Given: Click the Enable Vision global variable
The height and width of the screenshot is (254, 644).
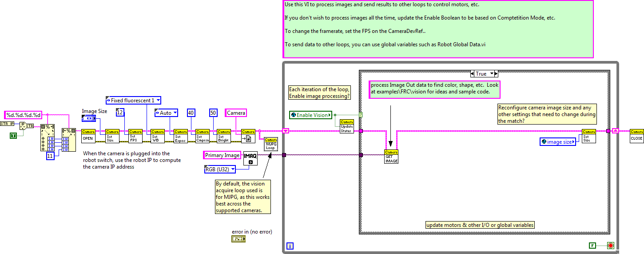Looking at the screenshot, I should coord(310,115).
